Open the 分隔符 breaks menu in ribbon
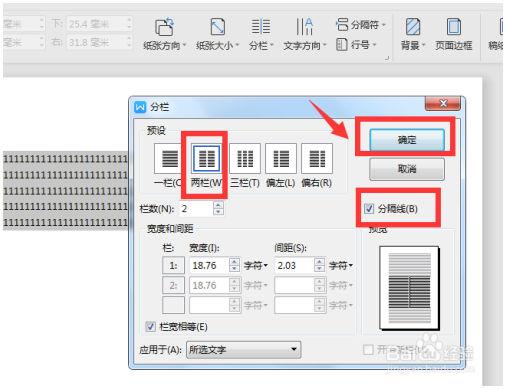The height and width of the screenshot is (389, 506). [360, 24]
